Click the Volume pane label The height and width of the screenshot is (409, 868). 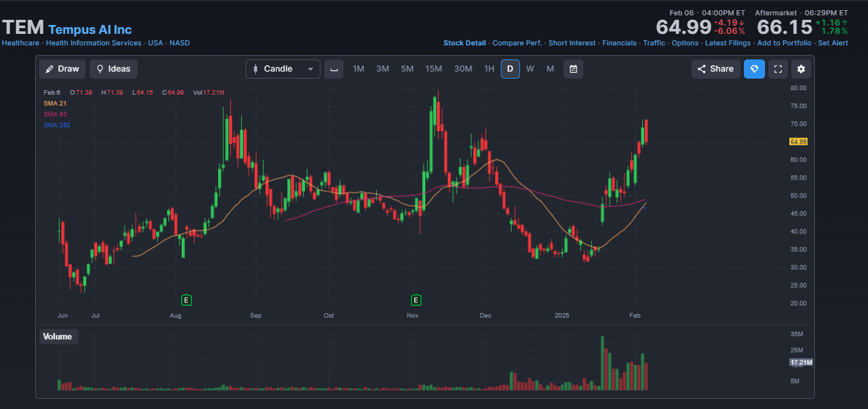(x=58, y=336)
